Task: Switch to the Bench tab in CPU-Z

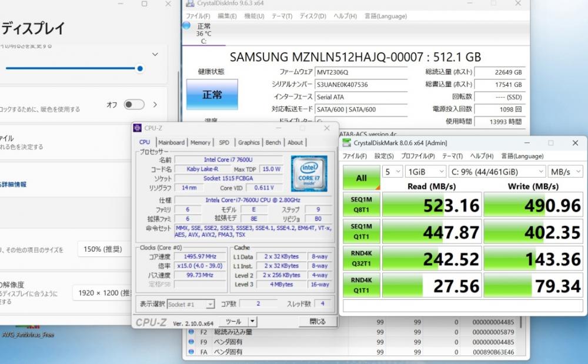Action: click(273, 142)
